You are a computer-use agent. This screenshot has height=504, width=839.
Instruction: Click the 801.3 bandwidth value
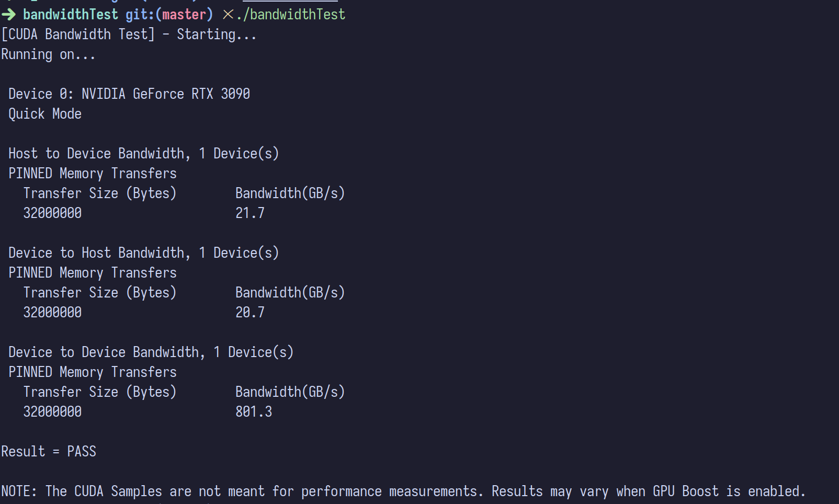[254, 412]
